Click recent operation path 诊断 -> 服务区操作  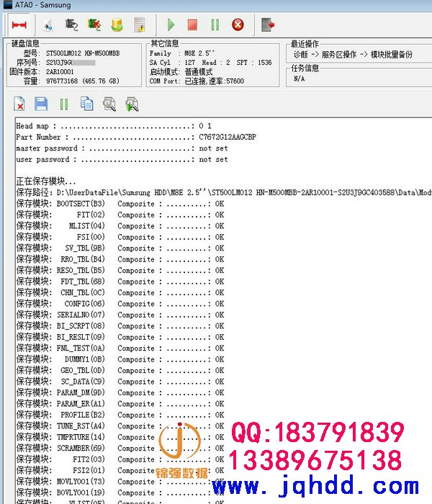325,54
